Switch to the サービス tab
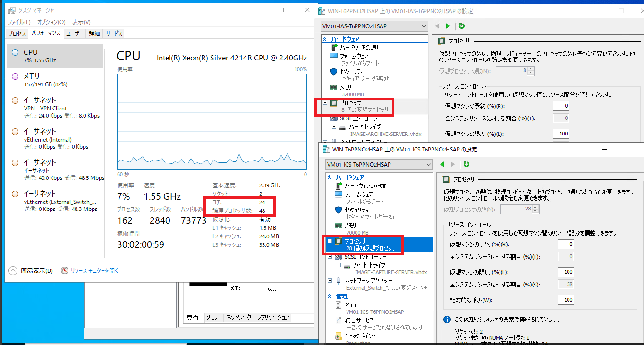The height and width of the screenshot is (345, 644). pyautogui.click(x=114, y=34)
